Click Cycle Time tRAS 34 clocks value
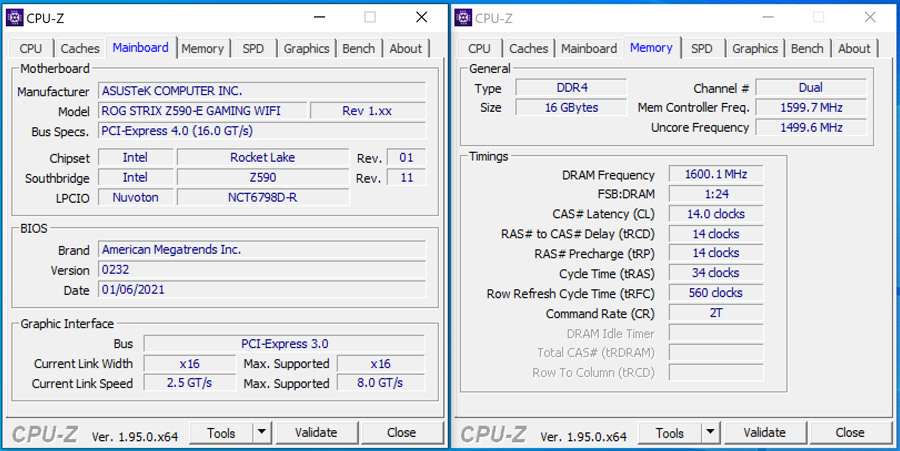This screenshot has width=900, height=451. (x=716, y=273)
